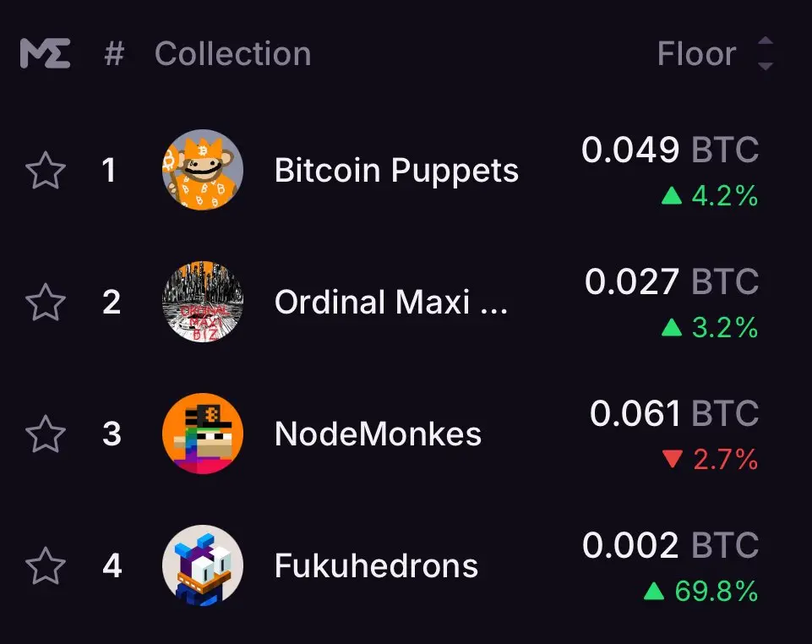Viewport: 812px width, 644px height.
Task: Toggle favorite star for NodeMonkes
Action: (46, 434)
